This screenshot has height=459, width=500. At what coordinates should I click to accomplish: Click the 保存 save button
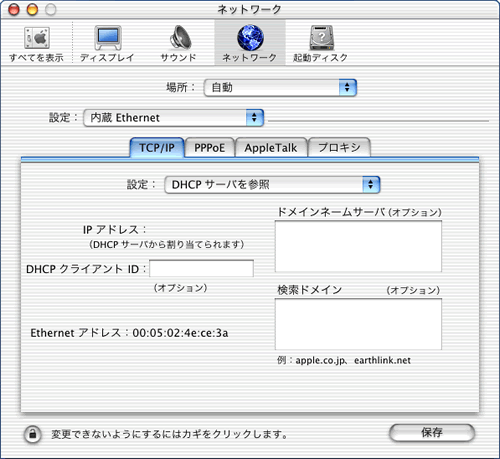[x=432, y=433]
